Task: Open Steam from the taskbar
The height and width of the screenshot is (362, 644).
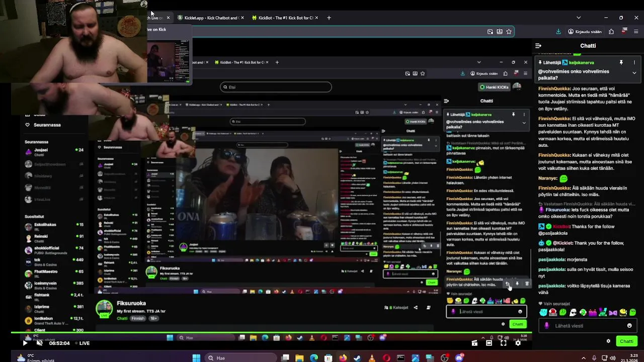Action: tap(357, 358)
